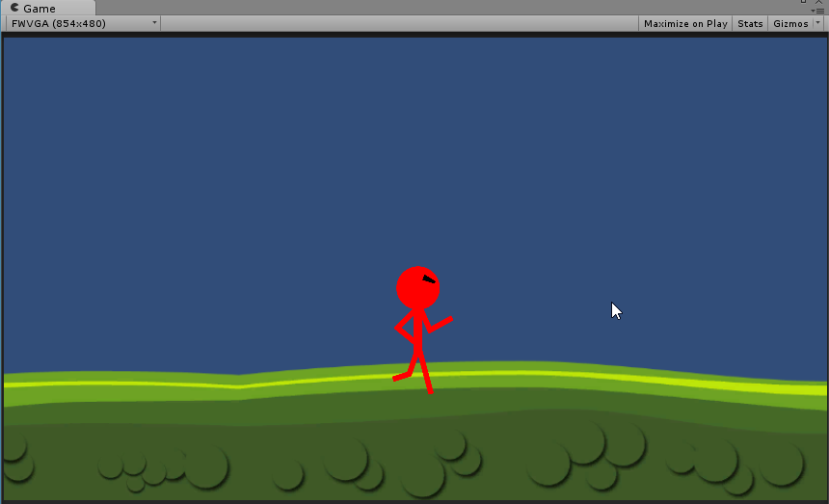Maximize the Game window
Viewport: 829px width, 504px height.
pyautogui.click(x=804, y=2)
